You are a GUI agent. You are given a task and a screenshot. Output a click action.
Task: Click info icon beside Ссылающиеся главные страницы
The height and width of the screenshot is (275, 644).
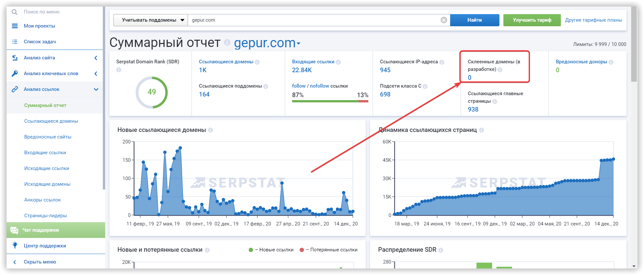495,101
